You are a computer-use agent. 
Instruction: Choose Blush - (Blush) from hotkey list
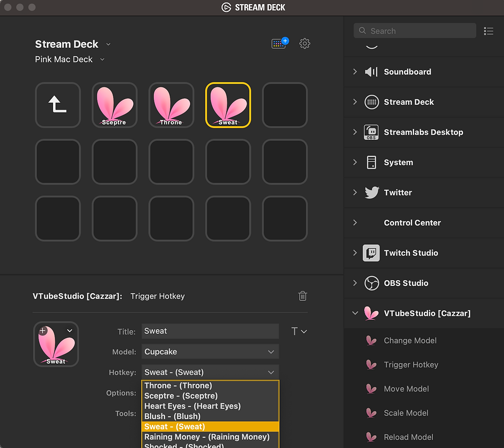(x=210, y=417)
